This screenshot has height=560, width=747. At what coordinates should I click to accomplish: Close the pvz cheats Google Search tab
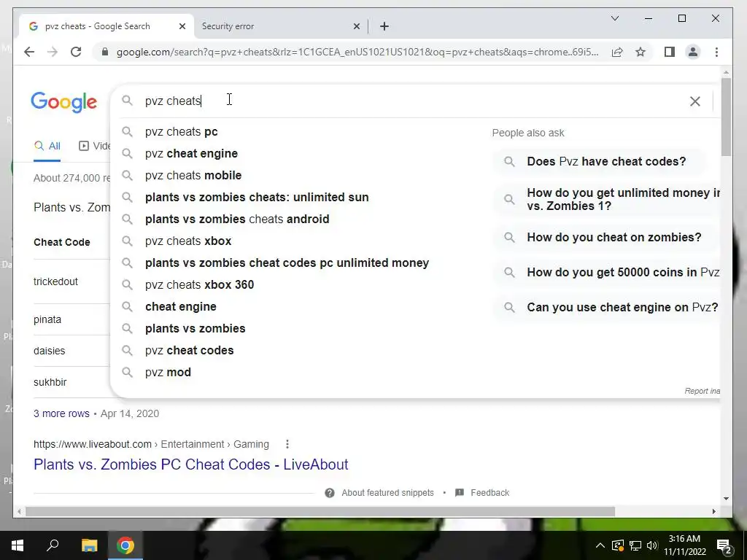click(x=182, y=27)
